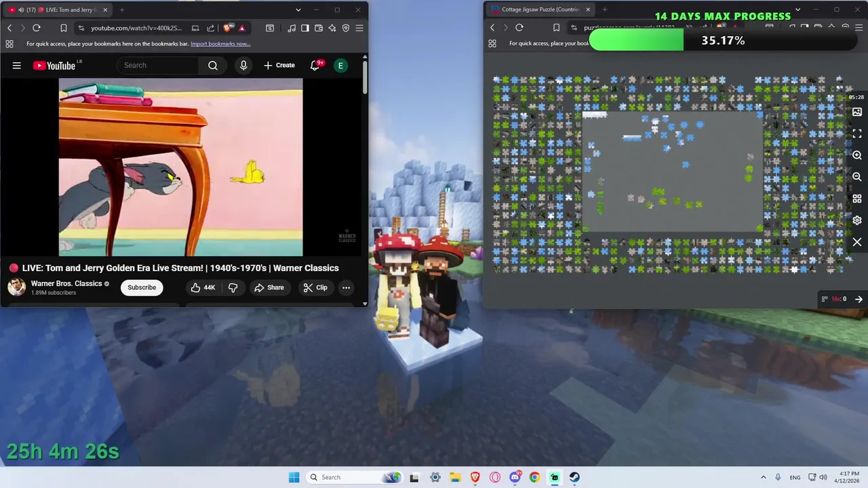The width and height of the screenshot is (868, 488).
Task: Go to YouTube home via logo
Action: pos(54,65)
